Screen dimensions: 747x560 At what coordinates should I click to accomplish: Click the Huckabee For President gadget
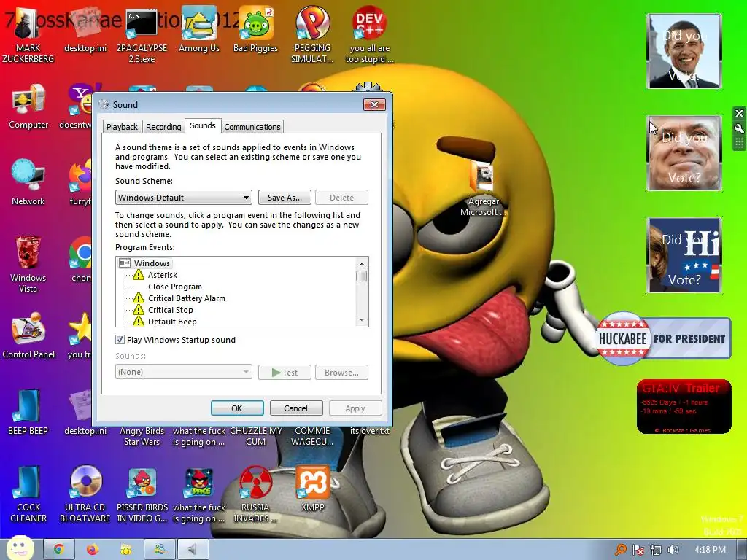point(664,338)
